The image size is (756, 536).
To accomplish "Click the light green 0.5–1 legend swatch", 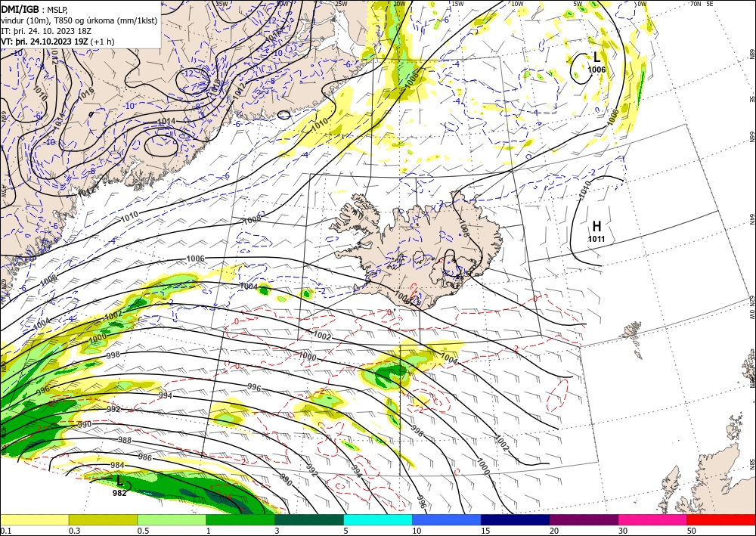I will [172, 519].
